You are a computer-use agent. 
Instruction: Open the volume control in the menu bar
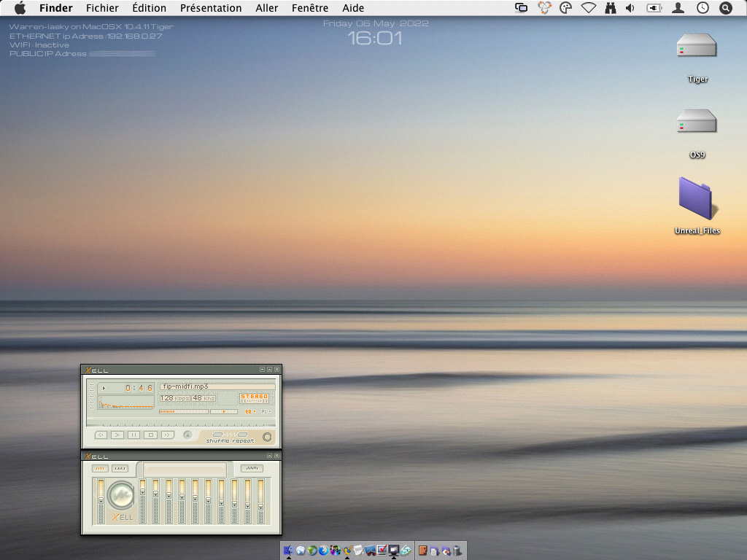[x=630, y=8]
